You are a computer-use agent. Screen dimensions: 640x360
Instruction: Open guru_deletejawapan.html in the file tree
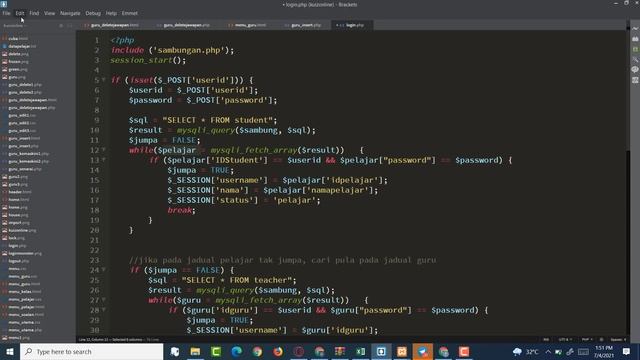tap(32, 100)
